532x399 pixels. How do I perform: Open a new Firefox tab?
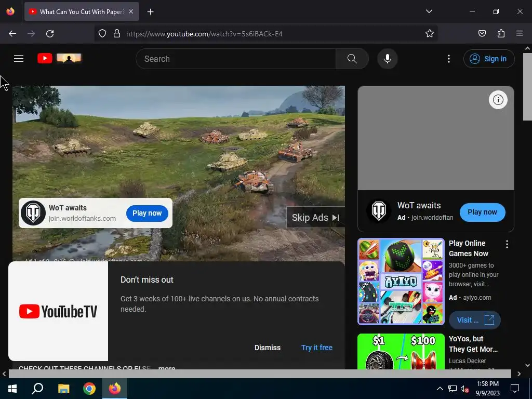(150, 12)
